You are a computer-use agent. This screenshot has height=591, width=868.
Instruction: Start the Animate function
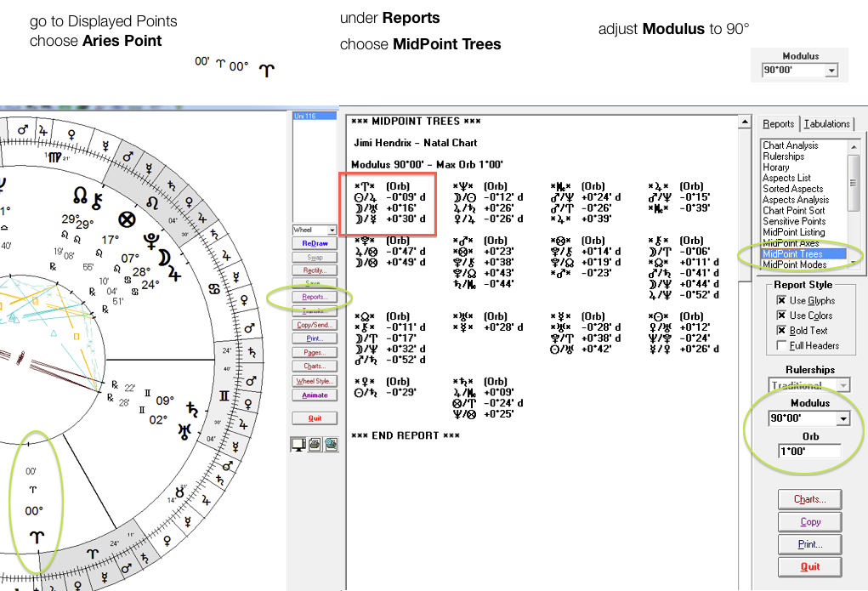[315, 395]
